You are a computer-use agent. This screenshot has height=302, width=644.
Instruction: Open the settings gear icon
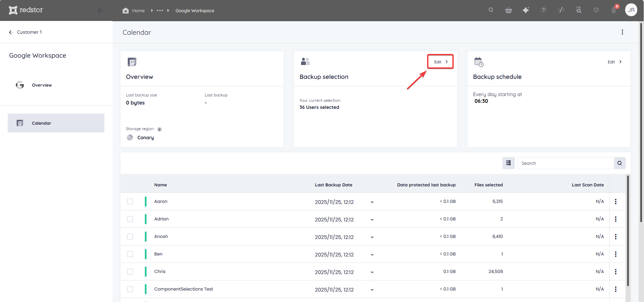click(x=596, y=10)
